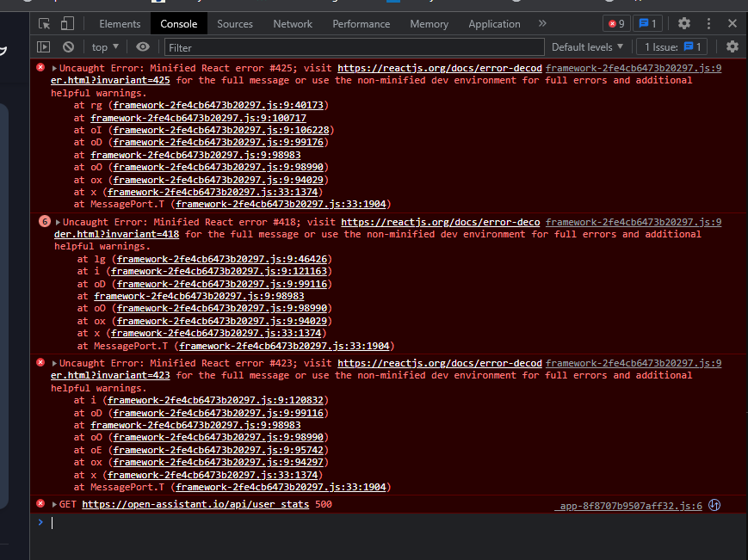The image size is (748, 560).
Task: Open stack frame i js:9:121163
Action: pyautogui.click(x=219, y=271)
